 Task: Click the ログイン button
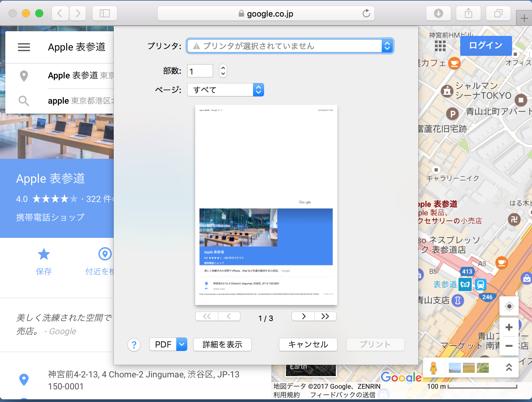pyautogui.click(x=485, y=46)
